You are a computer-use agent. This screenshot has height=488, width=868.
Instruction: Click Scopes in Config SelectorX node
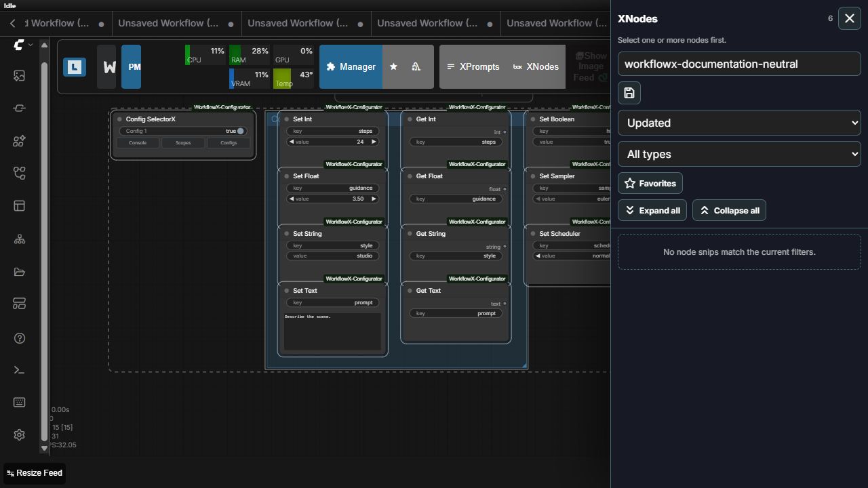coord(183,142)
